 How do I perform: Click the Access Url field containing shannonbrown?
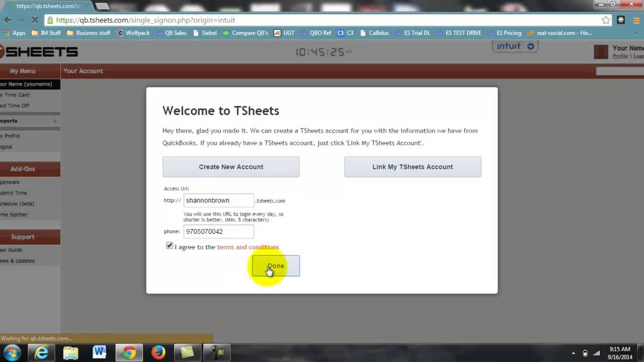click(x=218, y=200)
